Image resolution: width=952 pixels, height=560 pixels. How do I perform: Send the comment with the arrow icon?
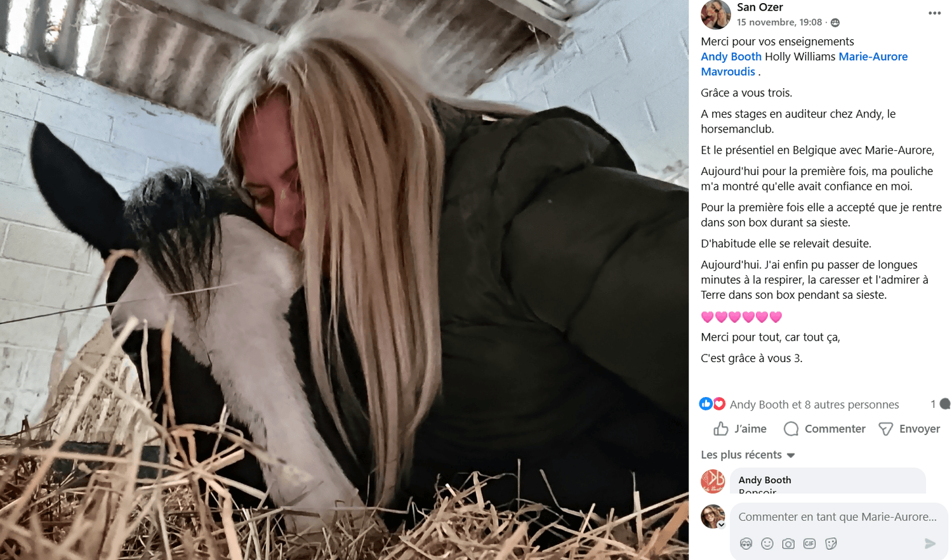930,544
